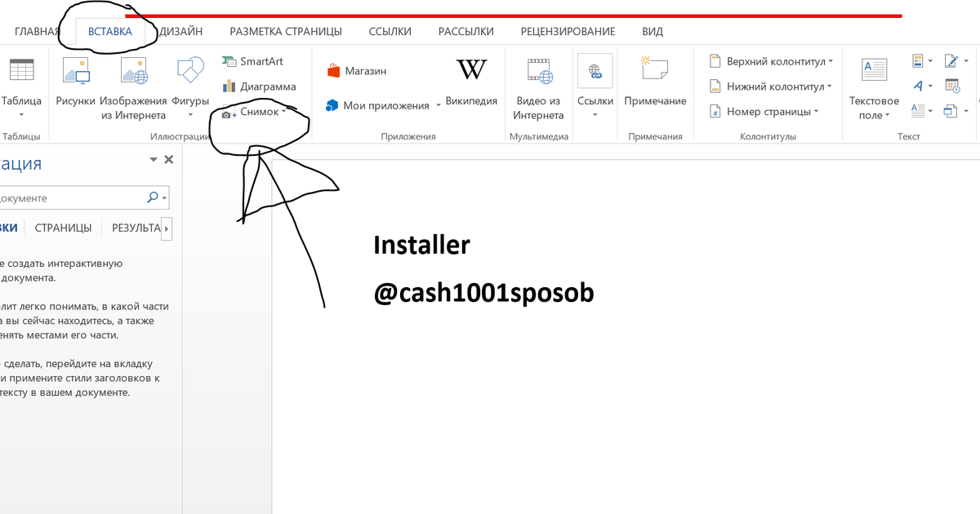Click the Мои приложения icon

pyautogui.click(x=332, y=105)
